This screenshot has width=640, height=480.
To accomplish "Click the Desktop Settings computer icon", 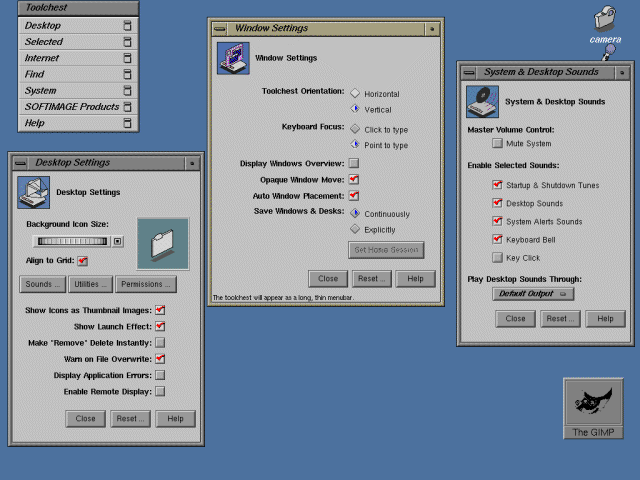I will click(x=33, y=191).
